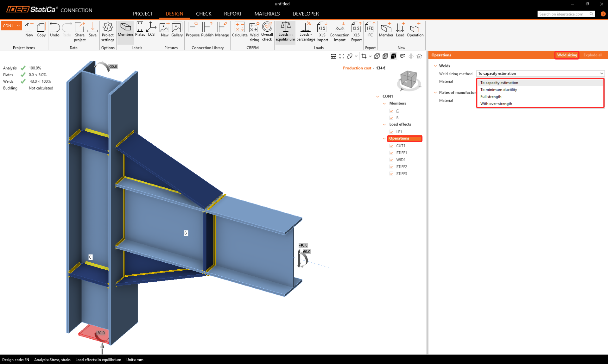608x364 pixels.
Task: Open the CON1 project item dropdown
Action: [18, 26]
